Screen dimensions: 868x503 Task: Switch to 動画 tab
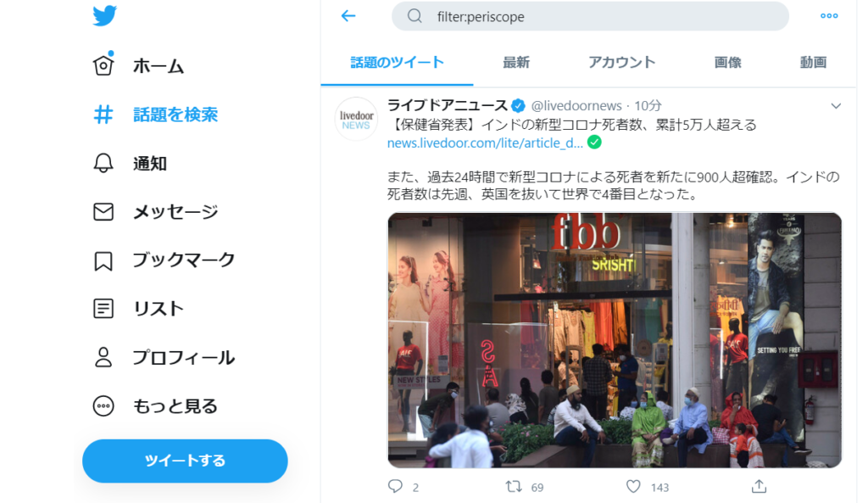813,63
